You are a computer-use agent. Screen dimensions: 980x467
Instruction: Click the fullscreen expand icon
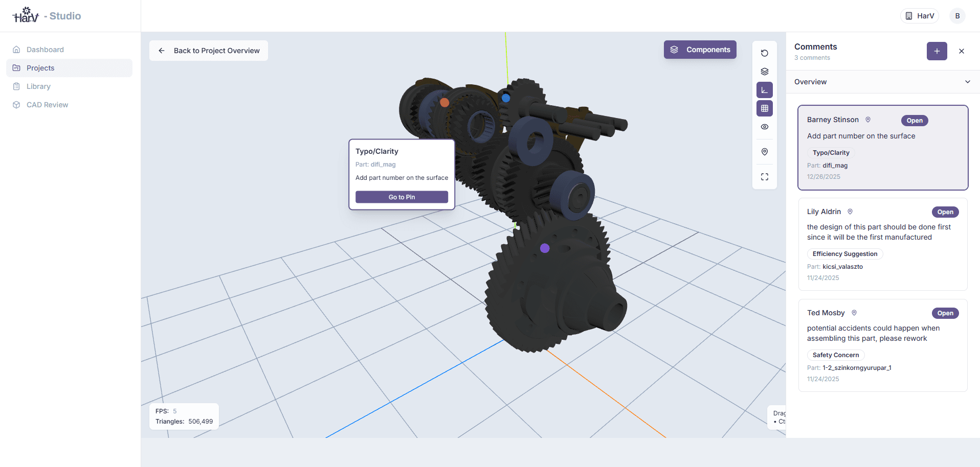pyautogui.click(x=765, y=177)
